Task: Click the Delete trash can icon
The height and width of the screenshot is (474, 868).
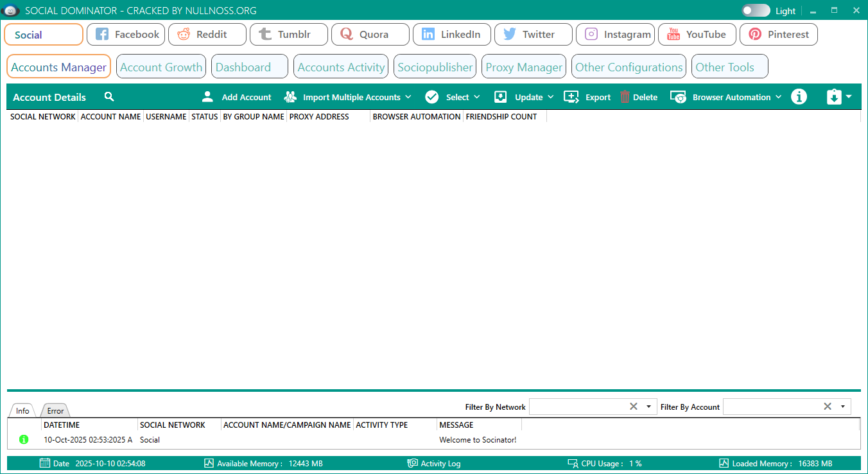Action: 625,97
